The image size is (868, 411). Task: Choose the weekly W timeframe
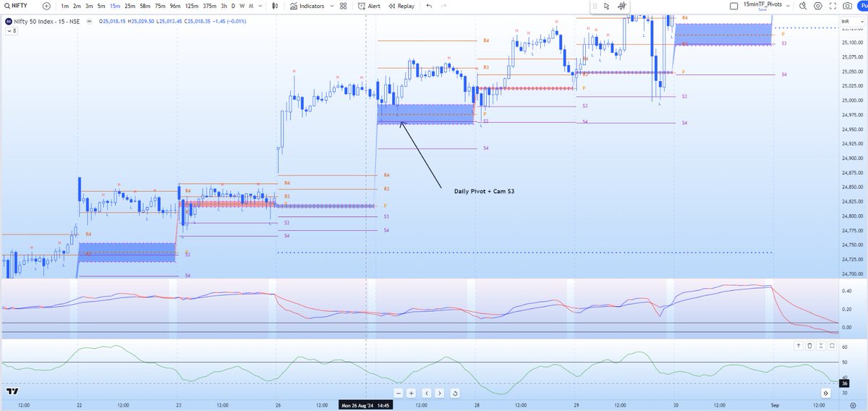(242, 6)
